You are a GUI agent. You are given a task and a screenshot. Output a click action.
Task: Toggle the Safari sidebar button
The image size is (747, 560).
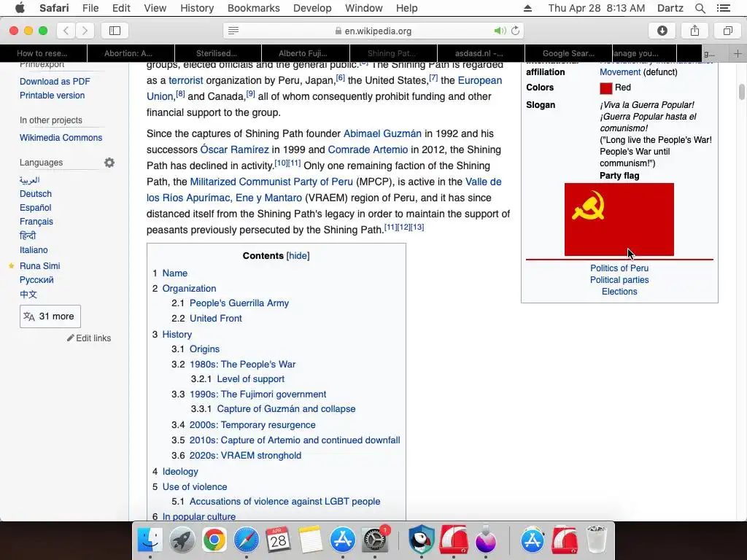pyautogui.click(x=115, y=31)
